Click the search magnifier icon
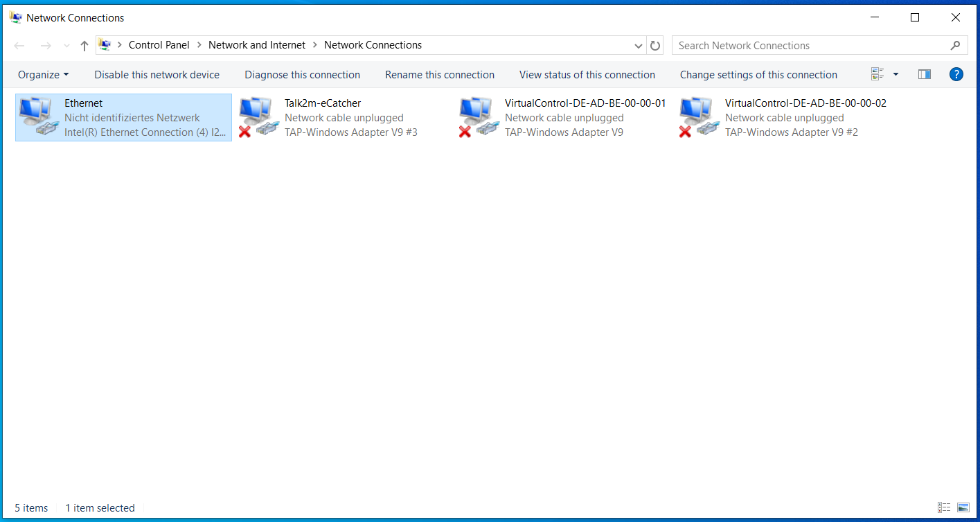The height and width of the screenshot is (522, 980). click(955, 46)
